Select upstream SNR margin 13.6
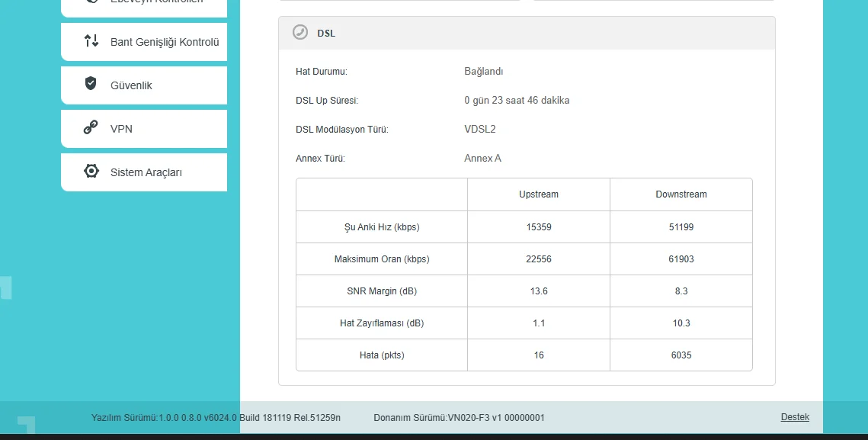 539,291
